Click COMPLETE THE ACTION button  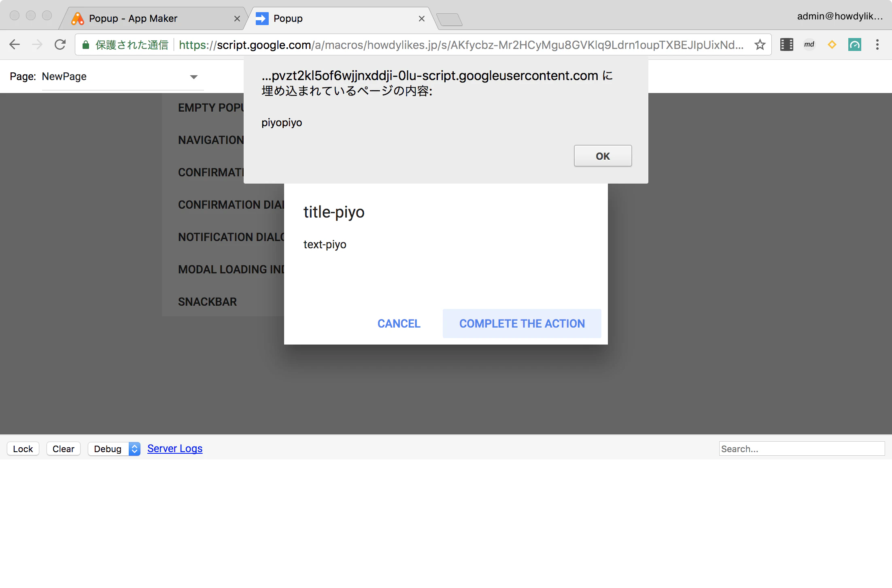tap(522, 324)
